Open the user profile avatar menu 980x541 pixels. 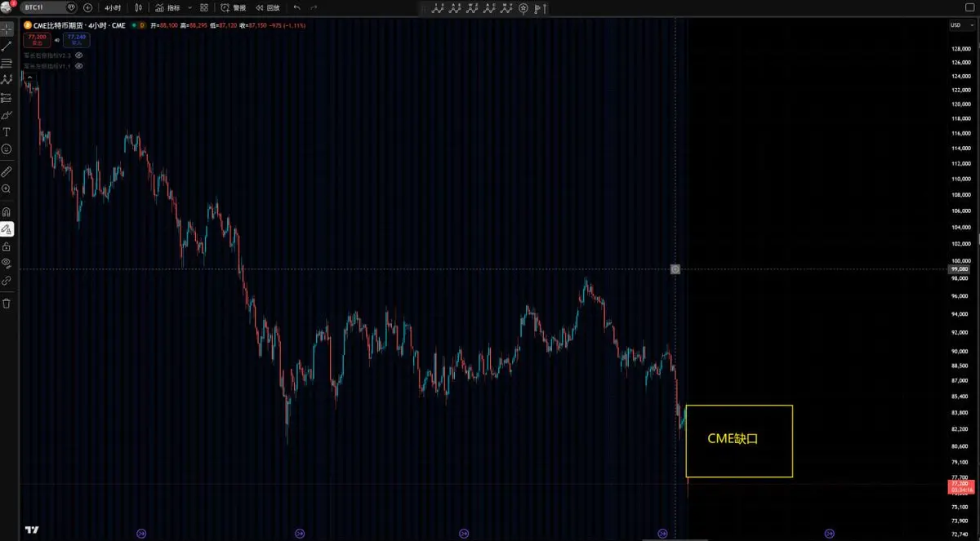pyautogui.click(x=7, y=7)
